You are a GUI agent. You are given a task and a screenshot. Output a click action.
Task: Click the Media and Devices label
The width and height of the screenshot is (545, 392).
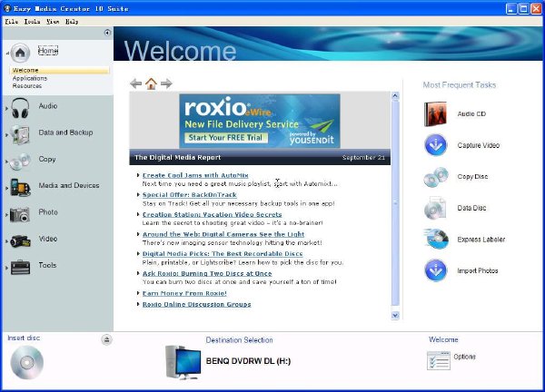69,185
